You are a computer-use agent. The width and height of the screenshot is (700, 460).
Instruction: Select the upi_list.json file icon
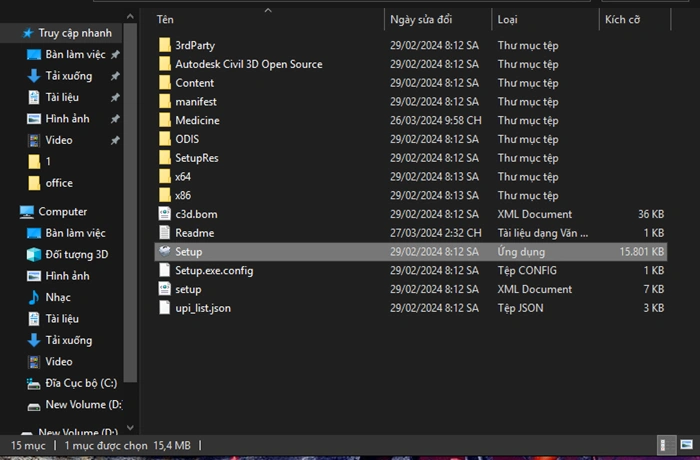point(166,308)
